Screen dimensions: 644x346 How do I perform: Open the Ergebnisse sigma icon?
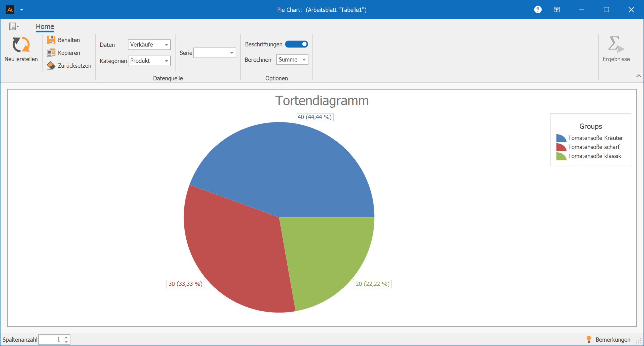click(616, 45)
